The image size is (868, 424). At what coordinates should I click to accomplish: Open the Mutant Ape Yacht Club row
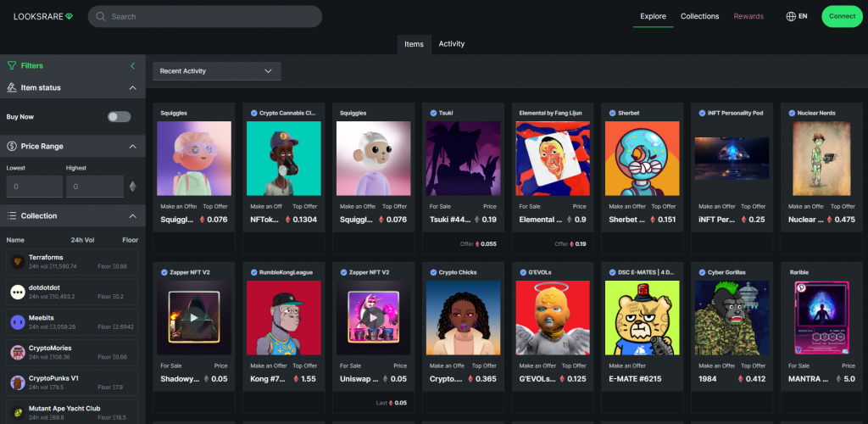(x=72, y=412)
